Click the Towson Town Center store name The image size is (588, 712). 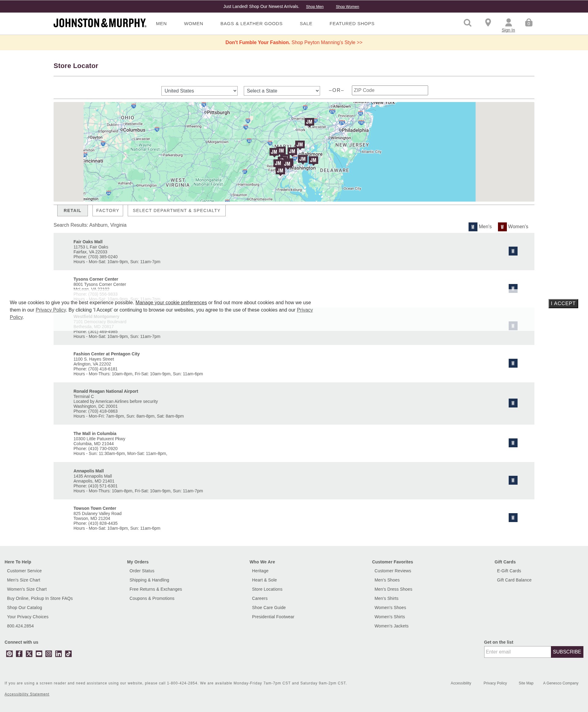(x=95, y=508)
